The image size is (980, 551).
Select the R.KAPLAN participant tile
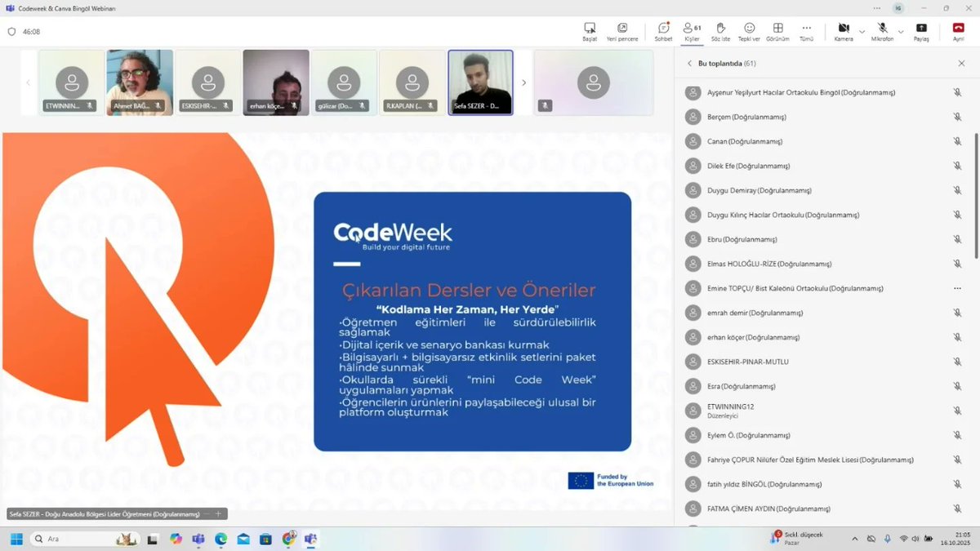[x=412, y=82]
